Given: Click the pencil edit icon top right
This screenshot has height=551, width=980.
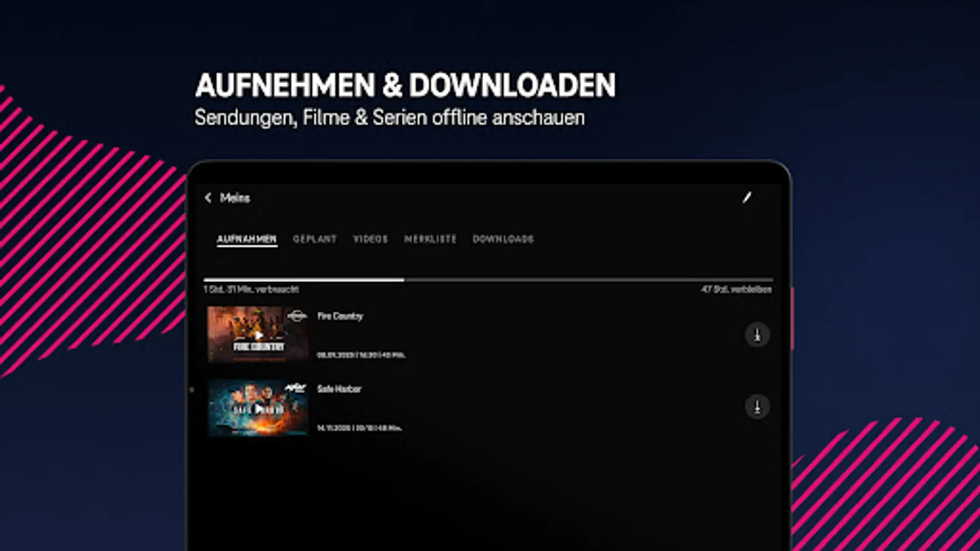Looking at the screenshot, I should [x=747, y=198].
